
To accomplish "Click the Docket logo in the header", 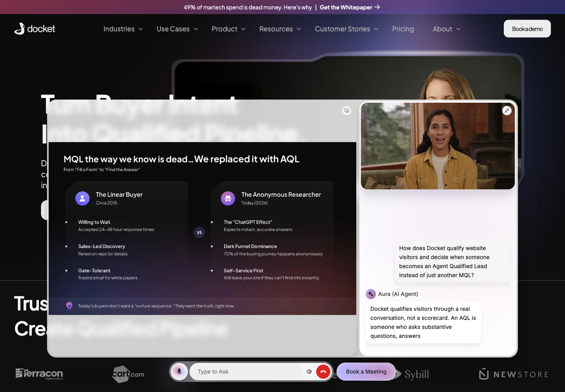I will point(35,29).
